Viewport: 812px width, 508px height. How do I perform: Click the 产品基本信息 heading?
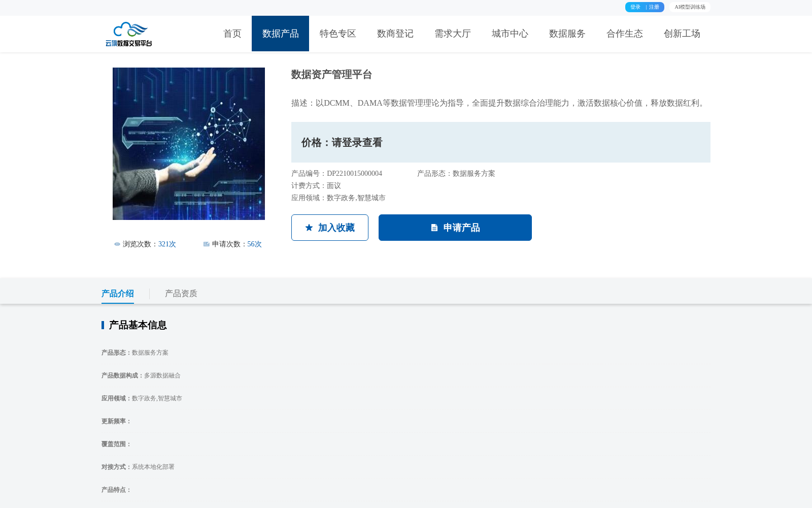tap(138, 325)
